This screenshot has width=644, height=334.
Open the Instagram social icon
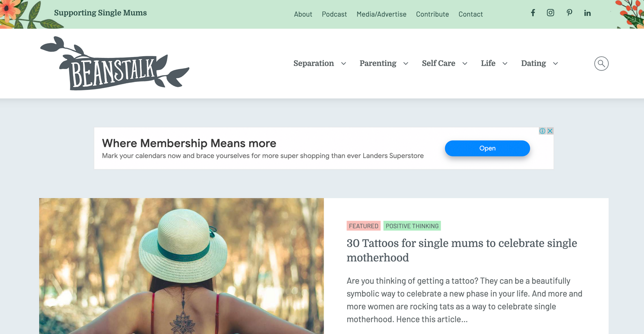click(x=550, y=13)
